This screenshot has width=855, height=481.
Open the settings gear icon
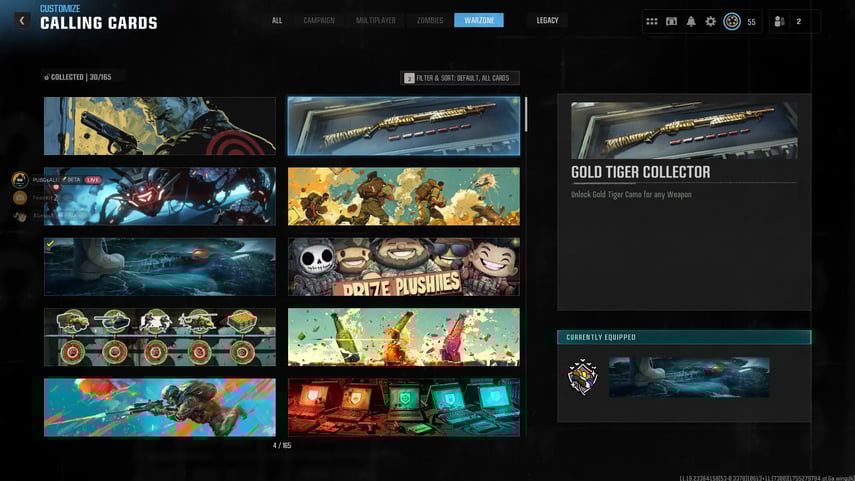coord(710,21)
